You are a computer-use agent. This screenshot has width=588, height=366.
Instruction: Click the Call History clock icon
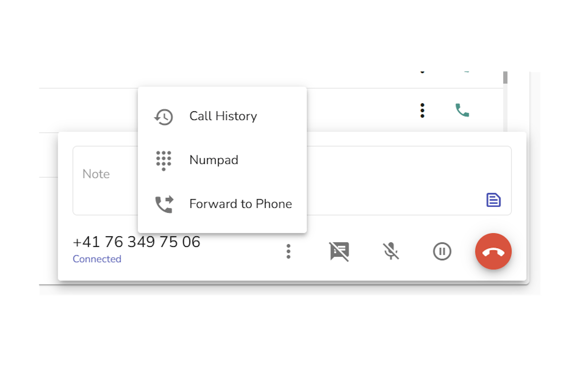click(x=164, y=117)
